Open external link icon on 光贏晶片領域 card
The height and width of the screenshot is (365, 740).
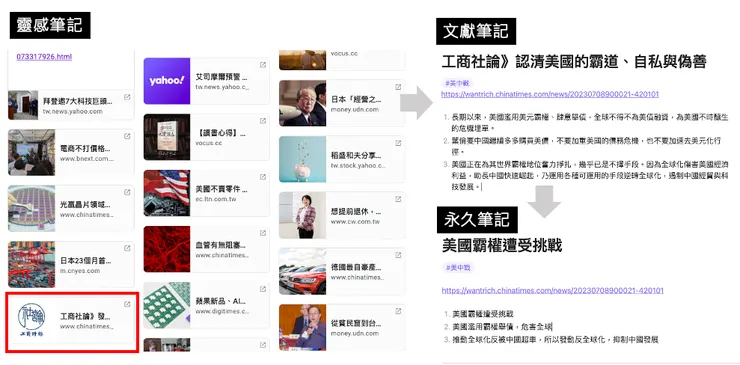pos(127,192)
